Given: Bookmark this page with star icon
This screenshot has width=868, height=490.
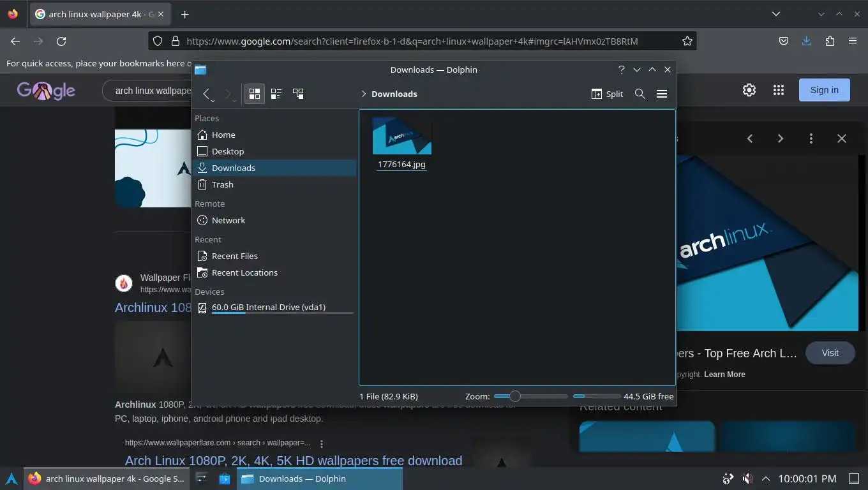Looking at the screenshot, I should (687, 41).
